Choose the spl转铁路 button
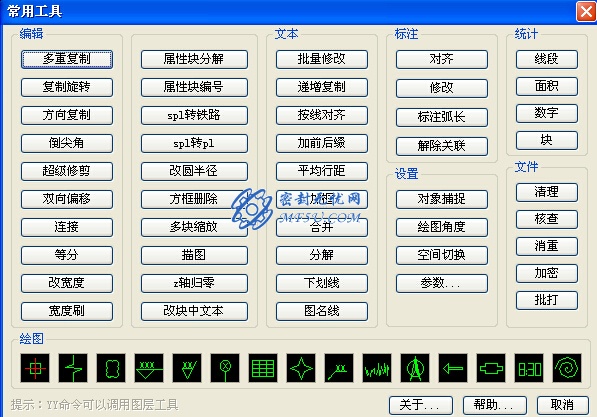 194,115
